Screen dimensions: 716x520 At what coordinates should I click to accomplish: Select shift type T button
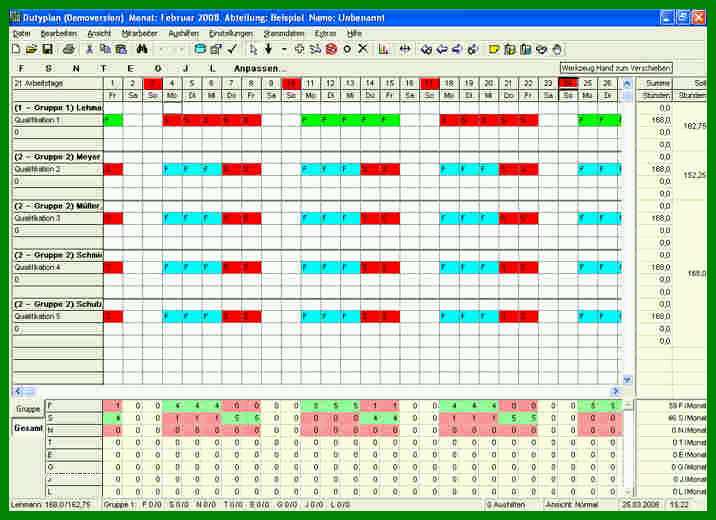(x=103, y=68)
